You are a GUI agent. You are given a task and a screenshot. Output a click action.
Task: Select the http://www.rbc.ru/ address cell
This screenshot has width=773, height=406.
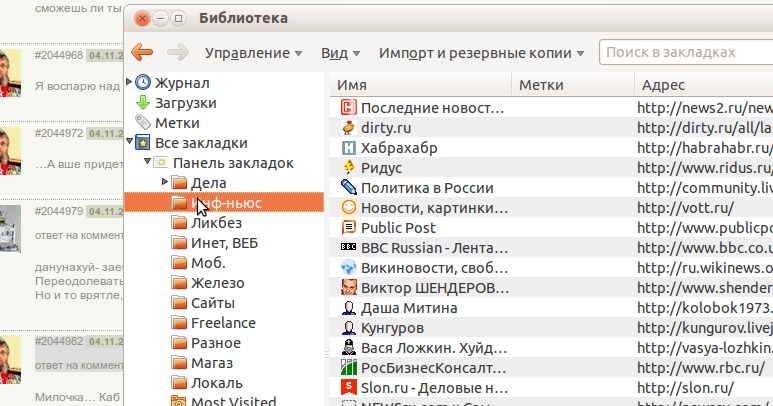701,368
